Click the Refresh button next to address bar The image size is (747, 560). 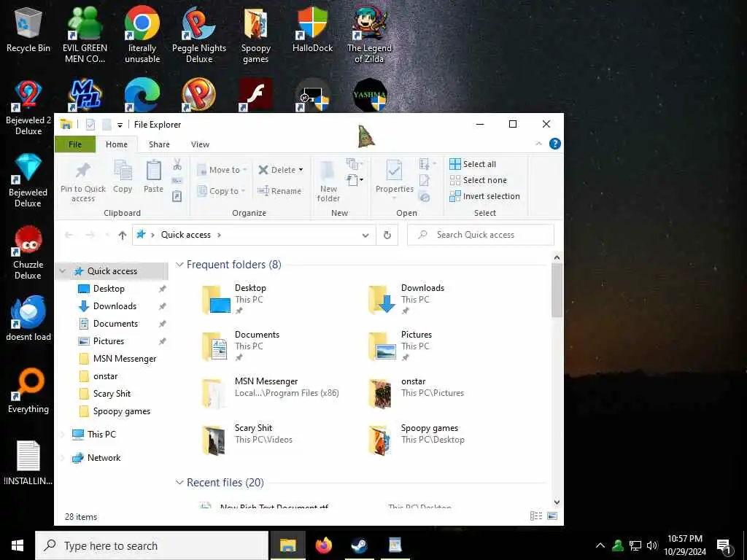pos(387,235)
